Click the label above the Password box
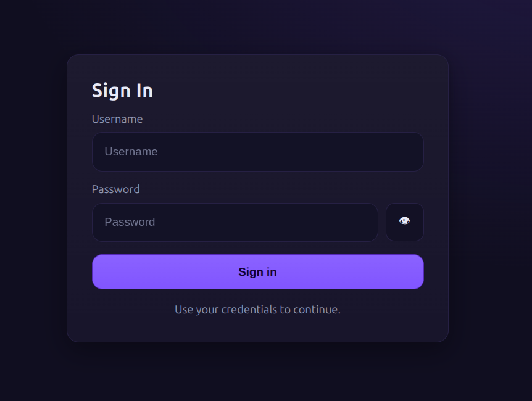Viewport: 532px width, 401px height. pyautogui.click(x=116, y=189)
